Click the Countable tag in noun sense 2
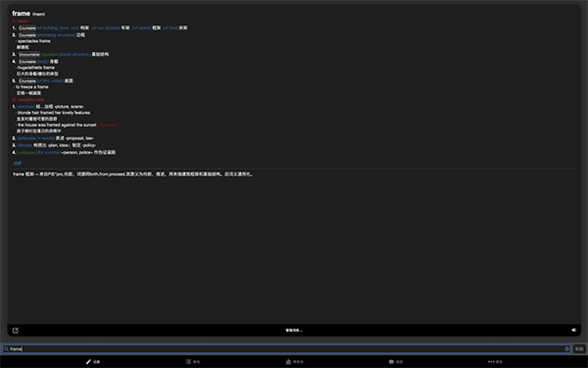This screenshot has height=368, width=588. [x=27, y=35]
